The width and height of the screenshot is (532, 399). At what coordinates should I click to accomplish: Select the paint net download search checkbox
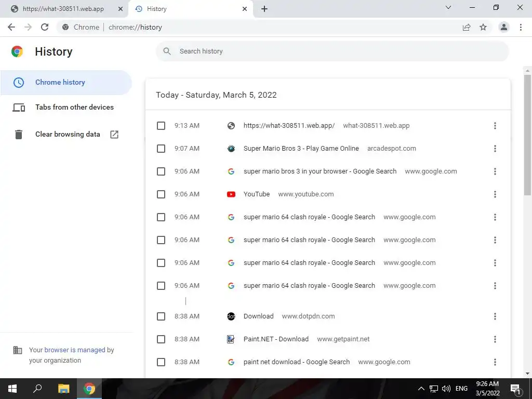pos(161,362)
